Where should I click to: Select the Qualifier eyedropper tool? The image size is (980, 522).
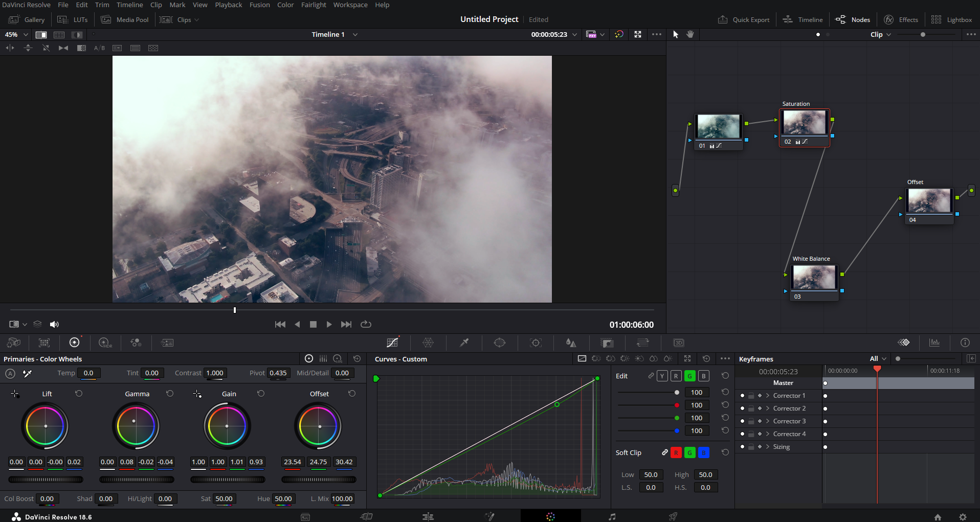point(464,343)
